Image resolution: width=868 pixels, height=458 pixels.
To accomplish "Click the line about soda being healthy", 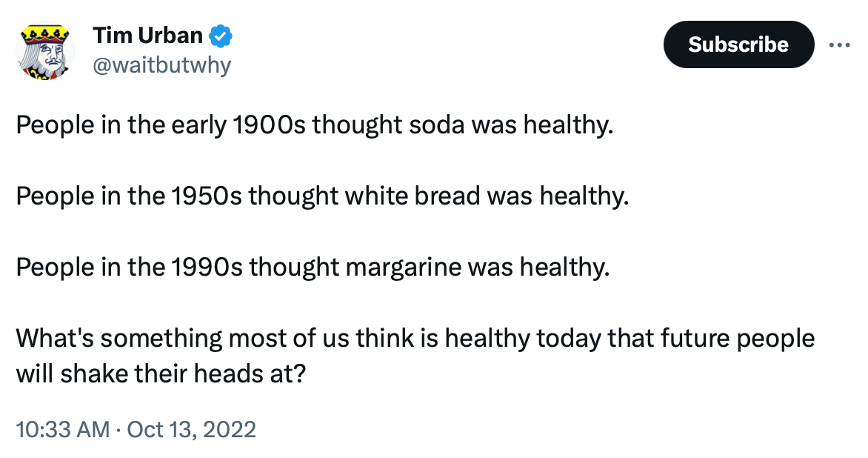I will click(x=315, y=125).
